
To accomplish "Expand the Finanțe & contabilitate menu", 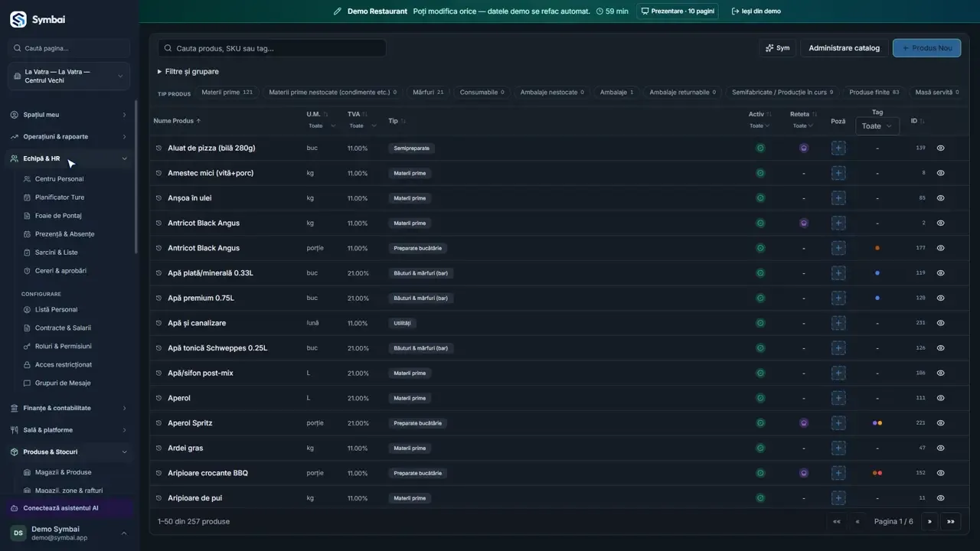I will (x=69, y=409).
